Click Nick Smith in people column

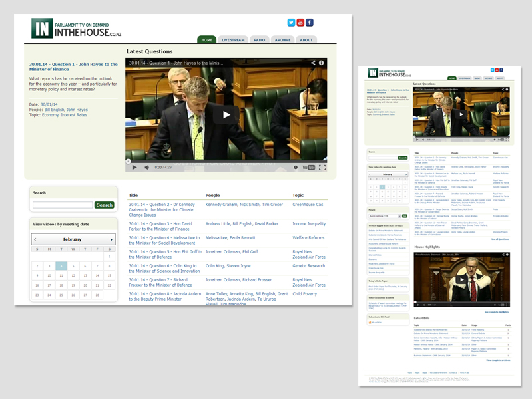tap(250, 204)
